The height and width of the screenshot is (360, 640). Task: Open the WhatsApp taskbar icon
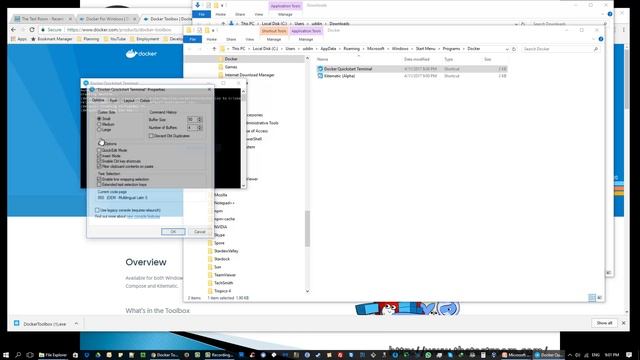pyautogui.click(x=428, y=355)
